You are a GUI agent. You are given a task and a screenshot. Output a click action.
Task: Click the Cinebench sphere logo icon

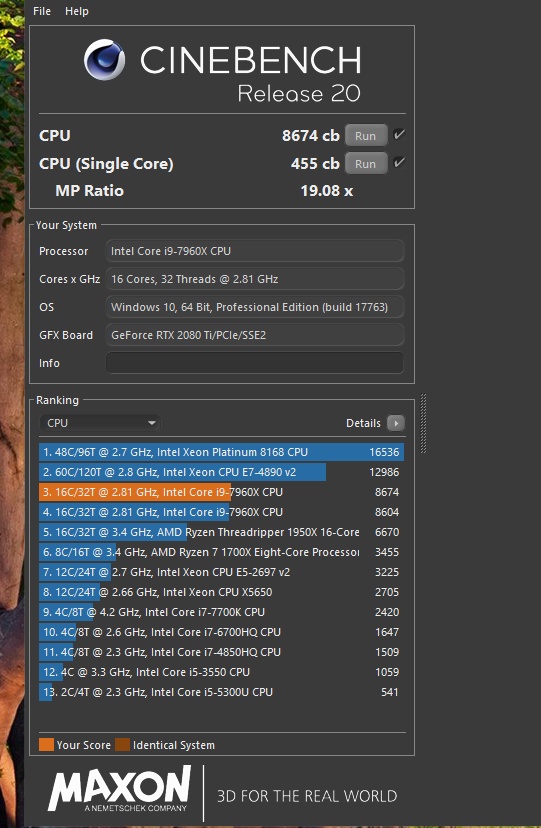click(x=105, y=60)
